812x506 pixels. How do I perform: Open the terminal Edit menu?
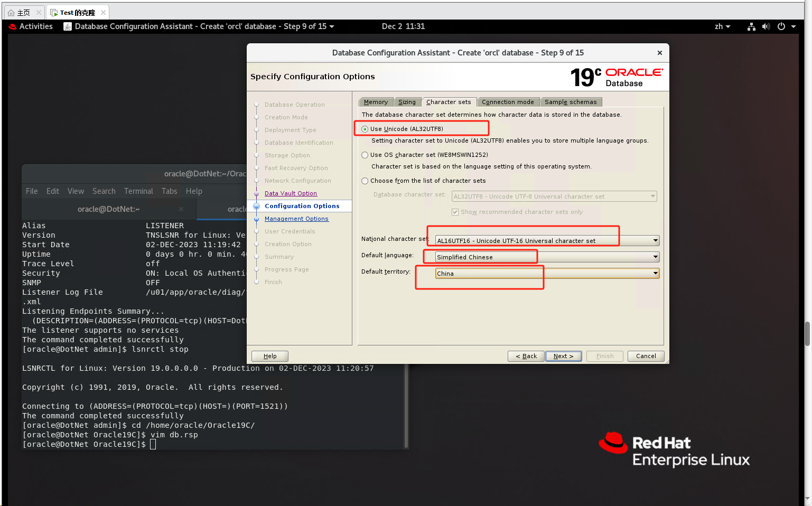click(x=53, y=191)
